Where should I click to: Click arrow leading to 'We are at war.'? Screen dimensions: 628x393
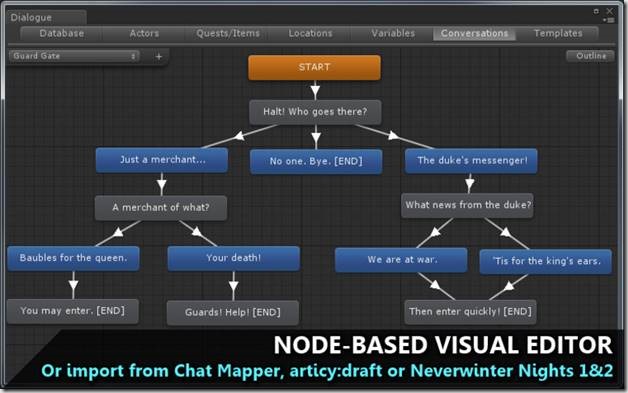[x=436, y=232]
